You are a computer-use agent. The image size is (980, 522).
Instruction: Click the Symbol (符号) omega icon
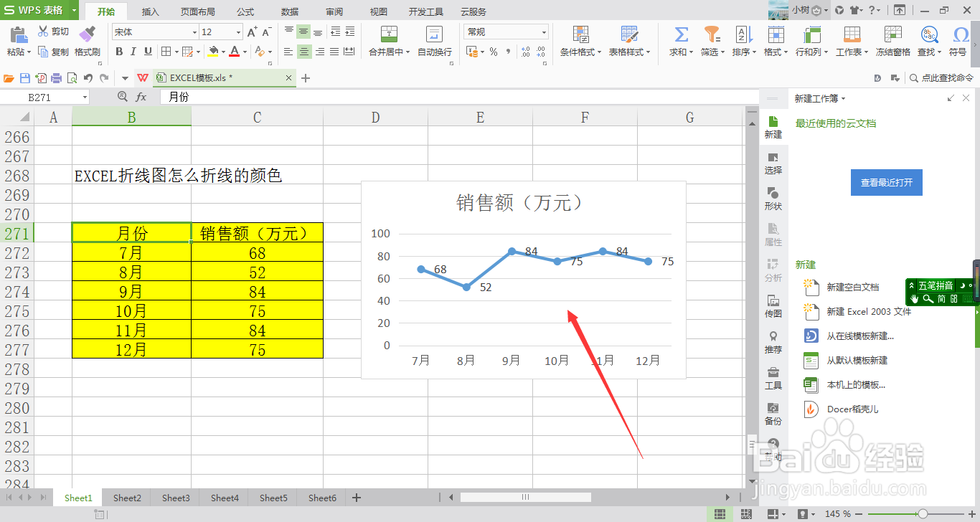point(961,34)
